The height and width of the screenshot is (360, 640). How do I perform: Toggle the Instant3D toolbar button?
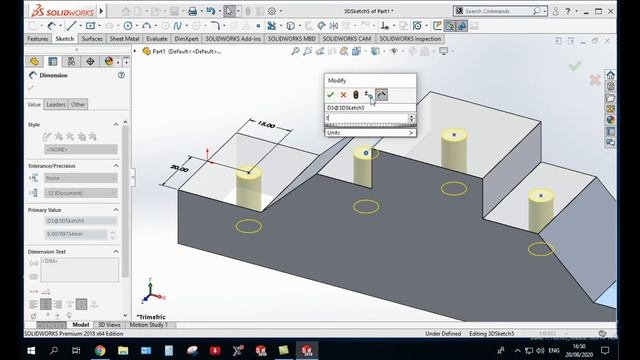pyautogui.click(x=462, y=26)
